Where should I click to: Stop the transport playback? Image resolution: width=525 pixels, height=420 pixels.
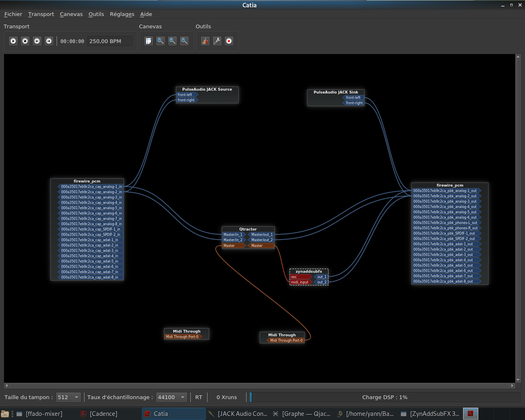click(25, 41)
